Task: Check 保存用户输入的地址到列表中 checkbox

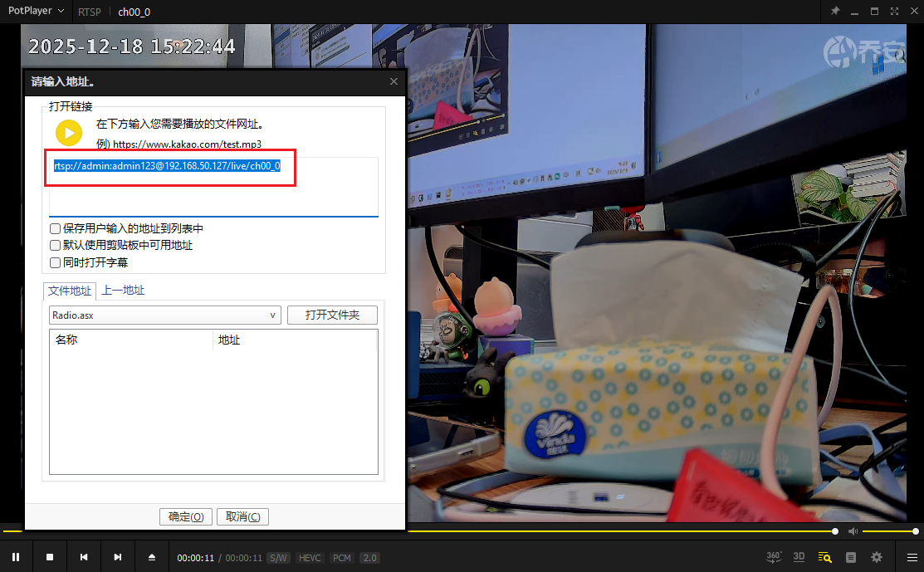Action: pos(56,228)
